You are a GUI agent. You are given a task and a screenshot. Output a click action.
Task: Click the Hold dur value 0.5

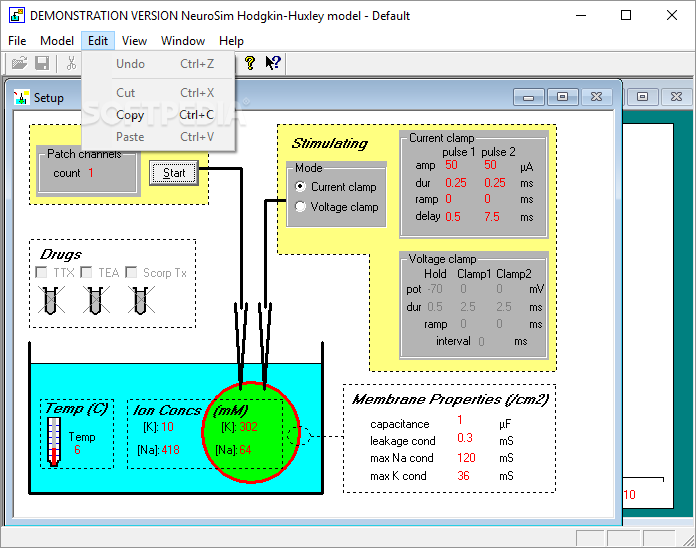point(435,307)
